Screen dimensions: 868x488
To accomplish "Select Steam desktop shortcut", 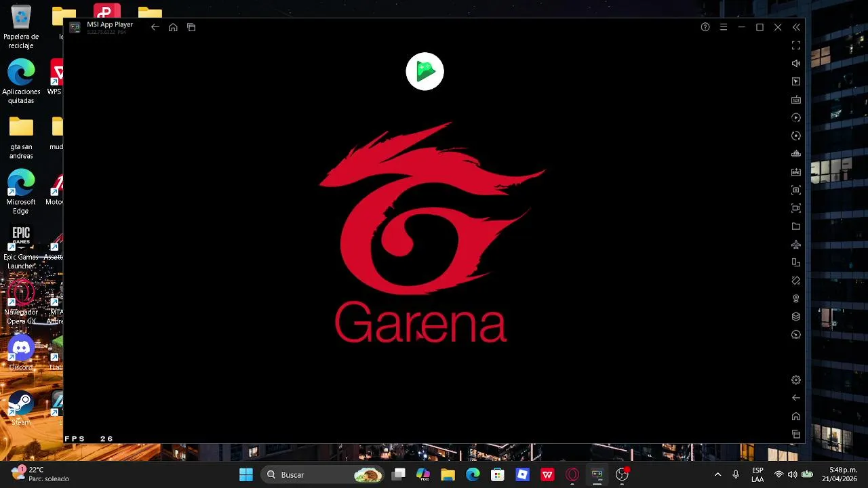I will tap(21, 408).
